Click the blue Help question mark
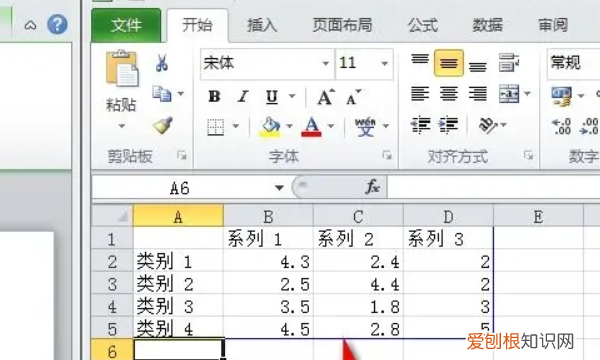The image size is (600, 360). [x=57, y=24]
